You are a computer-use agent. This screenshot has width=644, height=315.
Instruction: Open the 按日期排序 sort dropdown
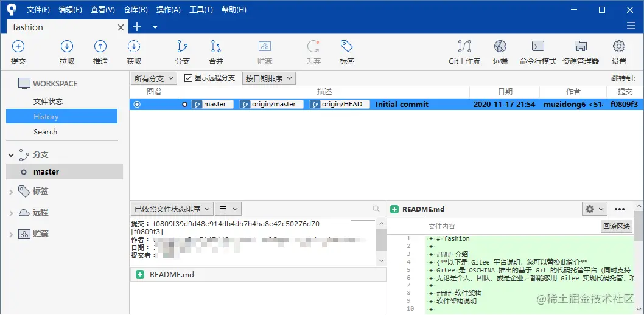pyautogui.click(x=269, y=78)
